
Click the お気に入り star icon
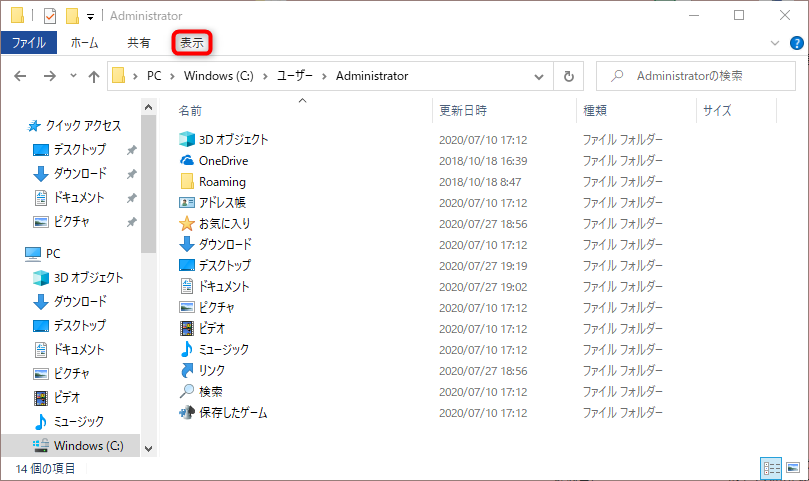click(187, 223)
